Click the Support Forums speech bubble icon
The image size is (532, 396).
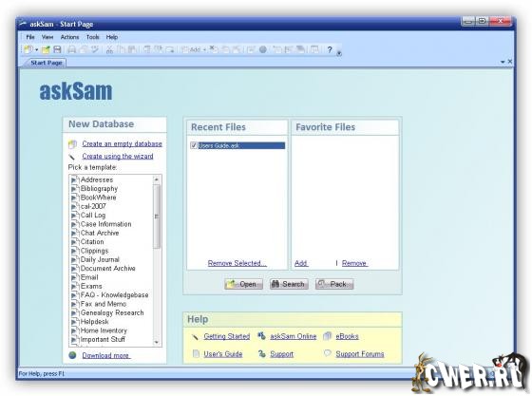pyautogui.click(x=327, y=353)
